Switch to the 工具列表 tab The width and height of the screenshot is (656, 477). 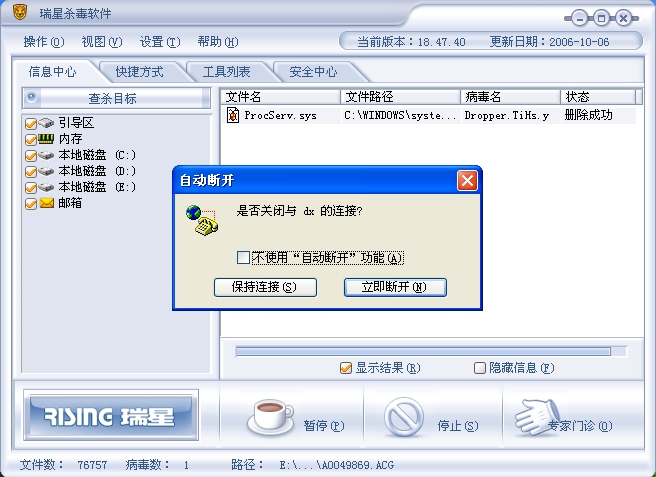226,72
